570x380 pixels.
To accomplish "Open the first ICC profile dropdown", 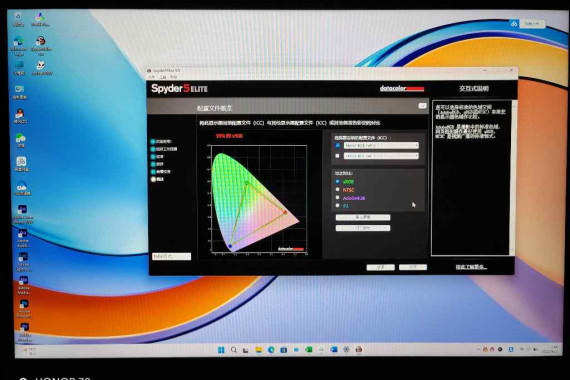I will pyautogui.click(x=381, y=145).
